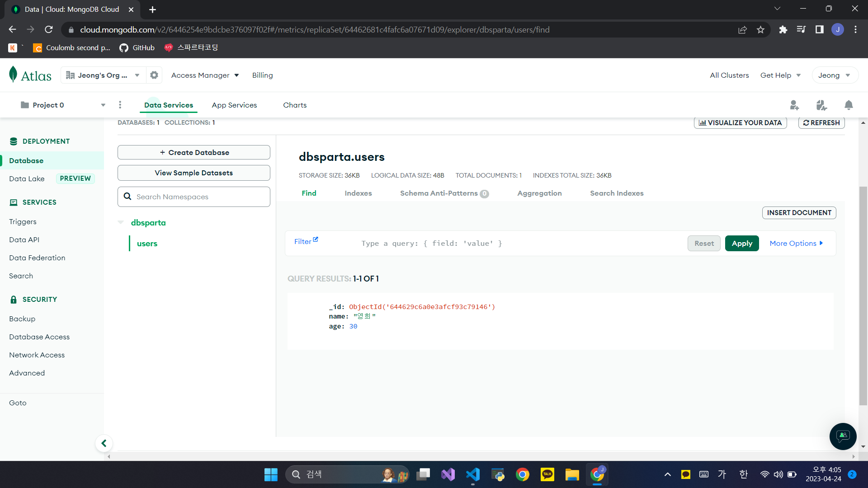Image resolution: width=868 pixels, height=488 pixels.
Task: Click REFRESH button
Action: (x=821, y=122)
